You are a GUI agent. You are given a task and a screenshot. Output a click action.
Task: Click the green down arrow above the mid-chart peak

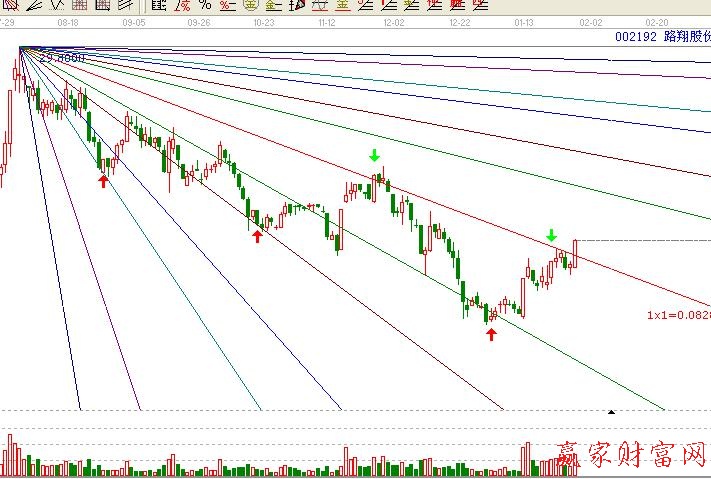(x=374, y=155)
